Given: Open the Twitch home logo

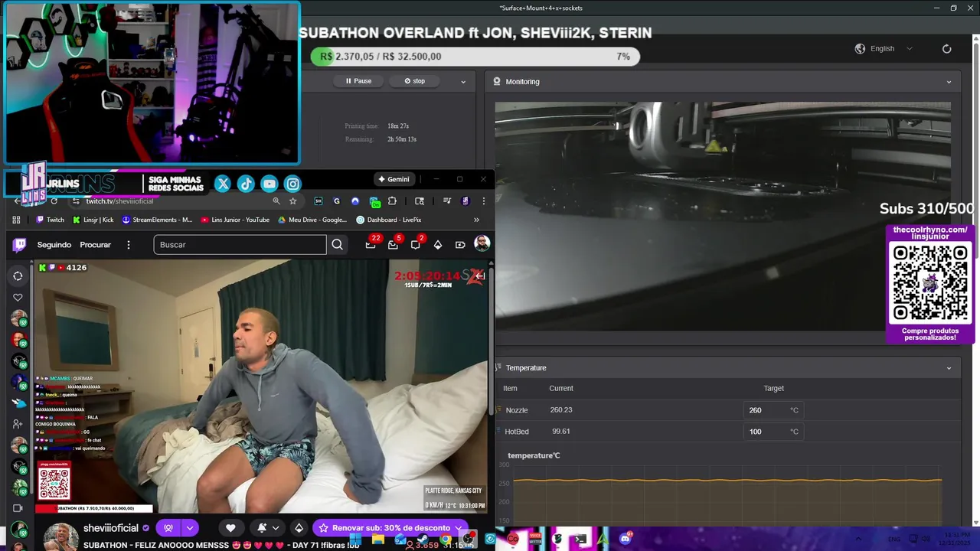Looking at the screenshot, I should [x=20, y=245].
